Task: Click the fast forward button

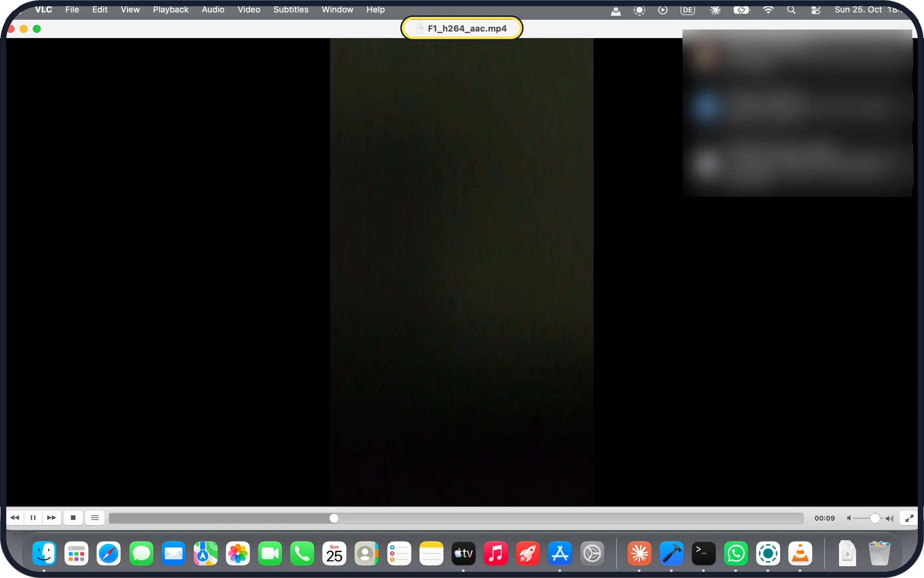Action: tap(52, 518)
